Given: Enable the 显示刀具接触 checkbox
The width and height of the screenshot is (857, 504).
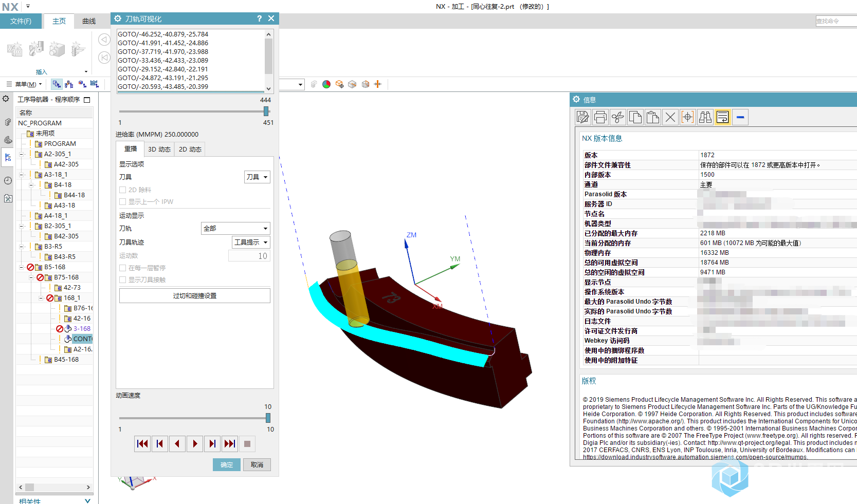Looking at the screenshot, I should 123,280.
